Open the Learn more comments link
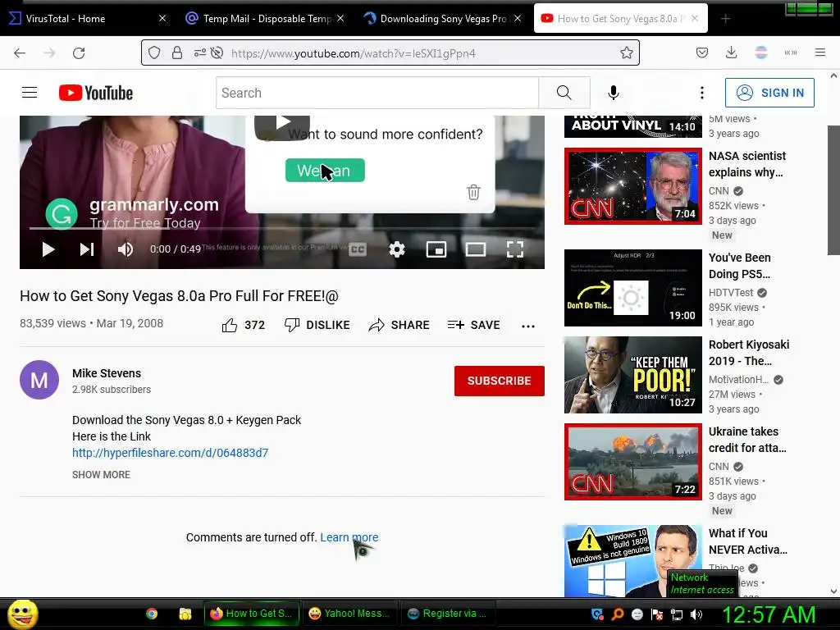Image resolution: width=840 pixels, height=630 pixels. [349, 537]
